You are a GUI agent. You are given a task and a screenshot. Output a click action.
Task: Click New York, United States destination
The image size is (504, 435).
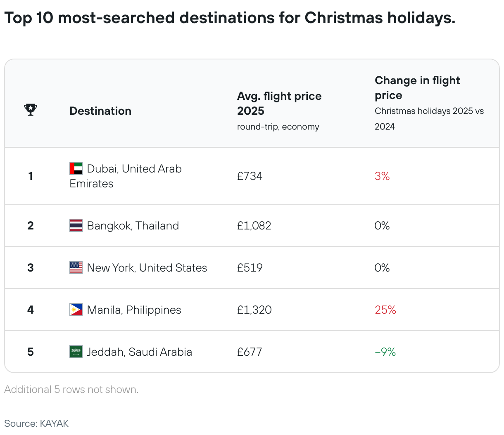(x=147, y=268)
